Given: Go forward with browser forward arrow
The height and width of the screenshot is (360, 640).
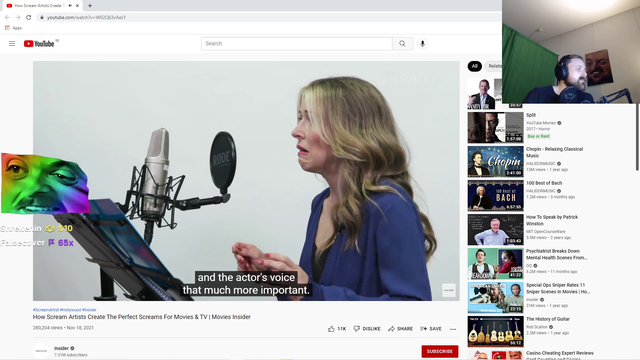Looking at the screenshot, I should [x=18, y=18].
